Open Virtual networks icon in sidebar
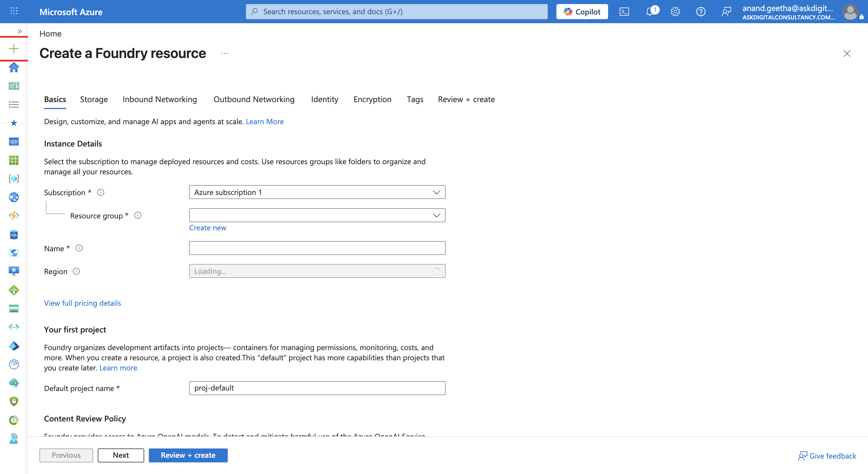 pyautogui.click(x=14, y=327)
